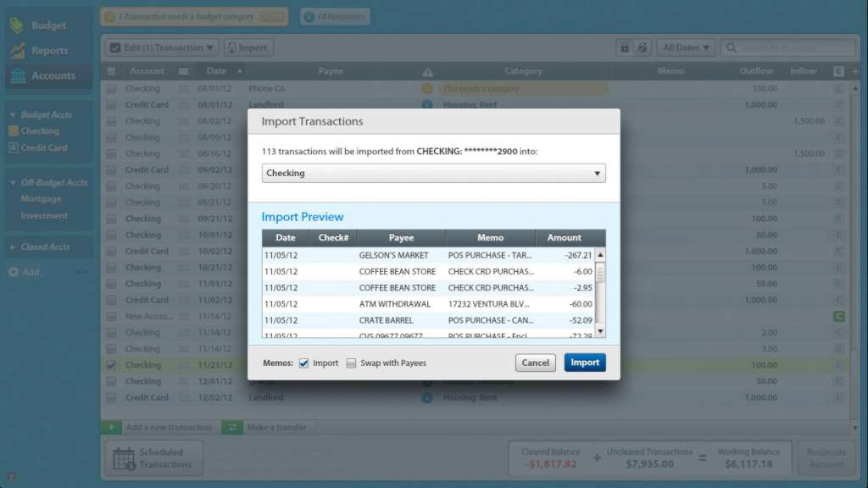The width and height of the screenshot is (868, 488).
Task: Uncheck the selected Checking transaction row checkbox
Action: (x=111, y=364)
